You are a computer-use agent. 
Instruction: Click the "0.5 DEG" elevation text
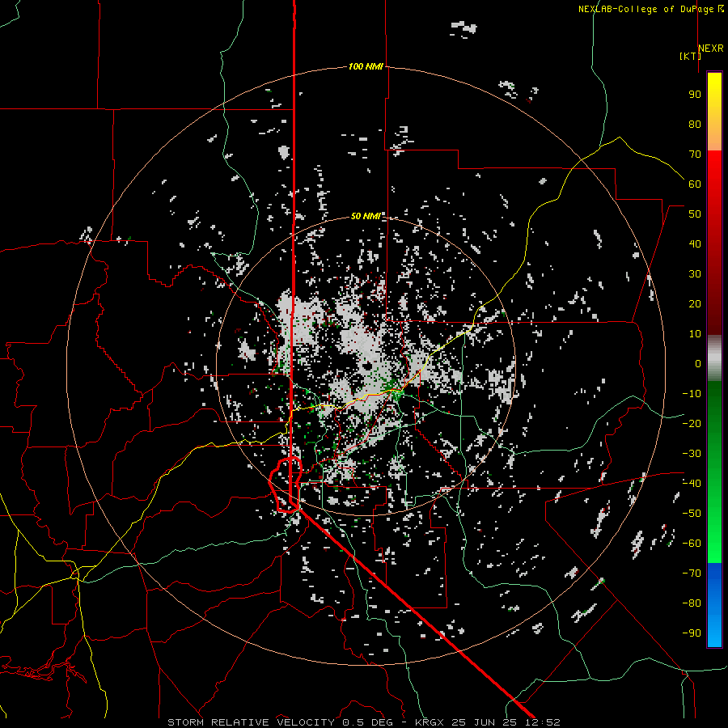coord(368,722)
